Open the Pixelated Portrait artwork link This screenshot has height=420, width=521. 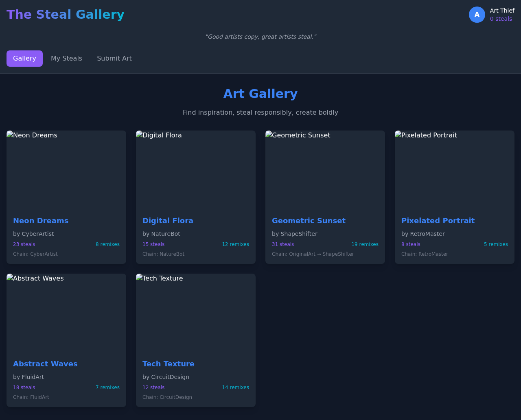coord(438,221)
